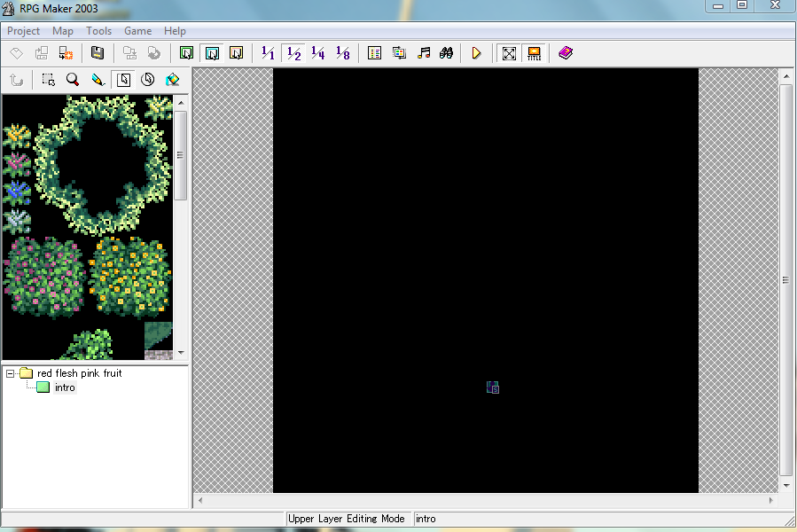Pick the orange flower bush tile
The image size is (797, 532).
click(x=130, y=276)
